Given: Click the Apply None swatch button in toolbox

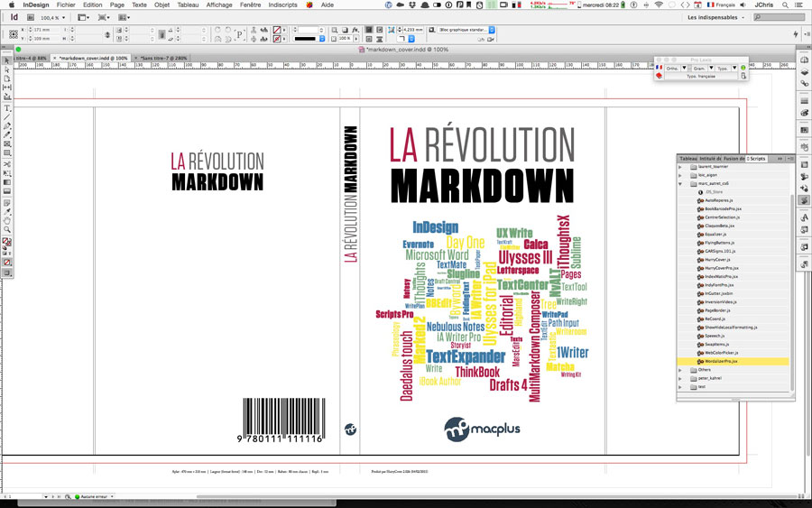Looking at the screenshot, I should [7, 263].
